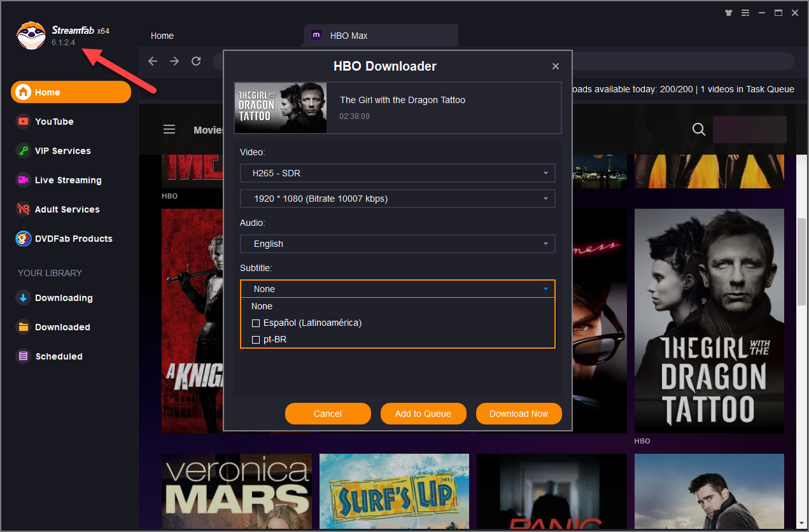Open the Downloaded folder icon
809x532 pixels.
[x=23, y=327]
